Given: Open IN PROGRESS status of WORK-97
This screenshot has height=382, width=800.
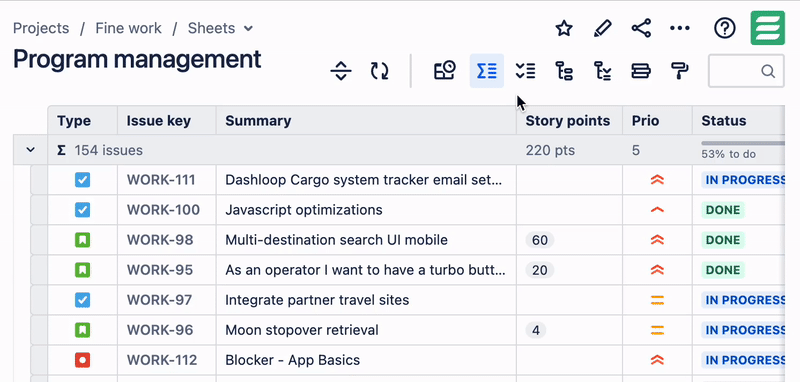Looking at the screenshot, I should 743,300.
